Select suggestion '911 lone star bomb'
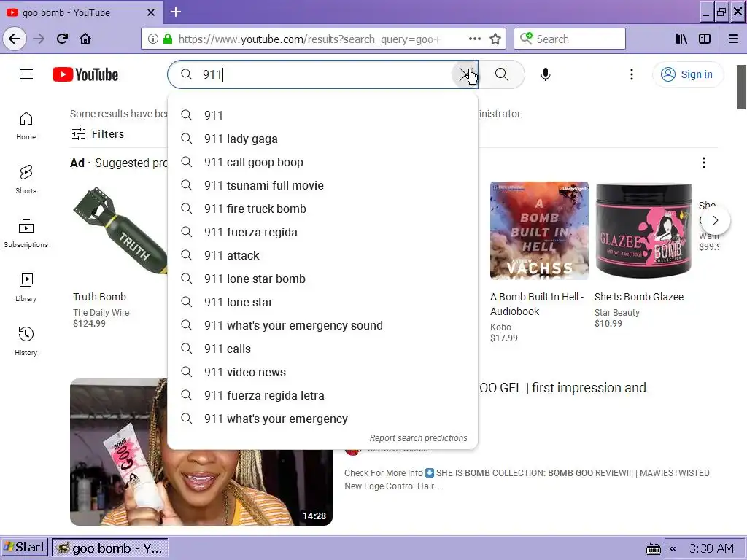 pyautogui.click(x=322, y=279)
